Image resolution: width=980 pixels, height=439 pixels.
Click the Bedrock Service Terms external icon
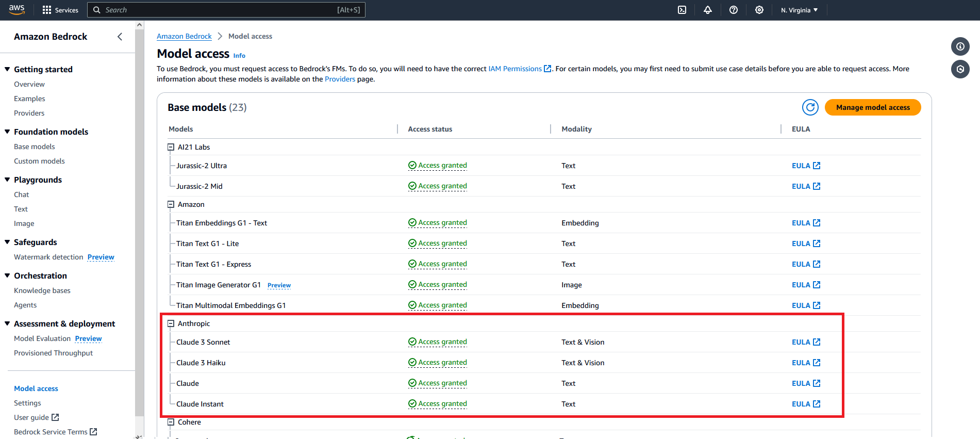(93, 432)
